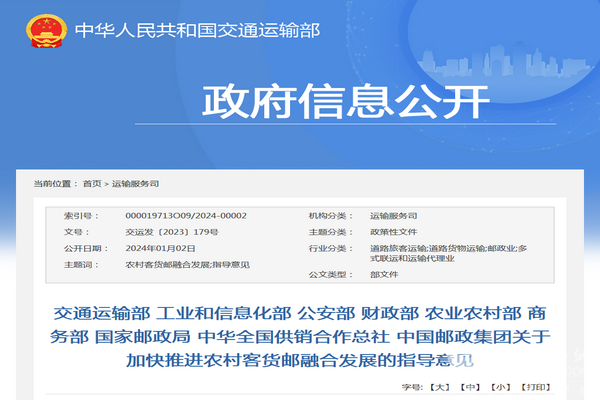Open 运输服务司 breadcrumb link
600x400 pixels.
(x=135, y=184)
